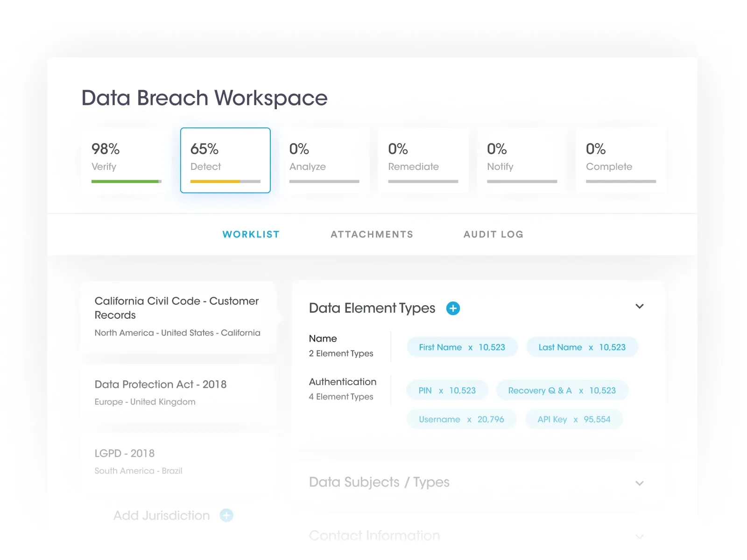Click the Detect stage yellow progress bar
This screenshot has height=560, width=747.
tap(215, 182)
